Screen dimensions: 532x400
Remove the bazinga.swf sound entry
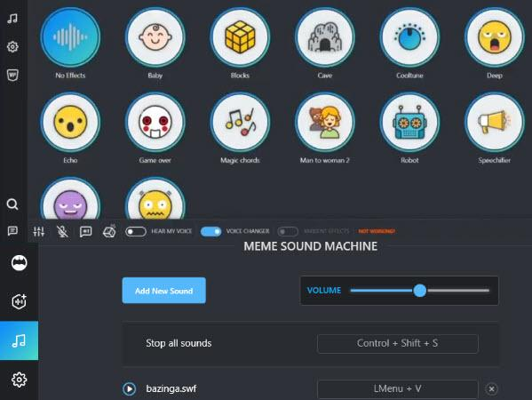(x=492, y=388)
